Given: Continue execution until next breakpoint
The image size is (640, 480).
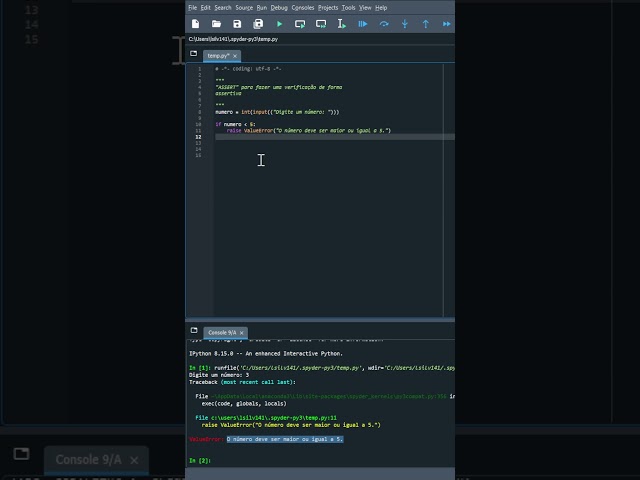Looking at the screenshot, I should coord(447,24).
